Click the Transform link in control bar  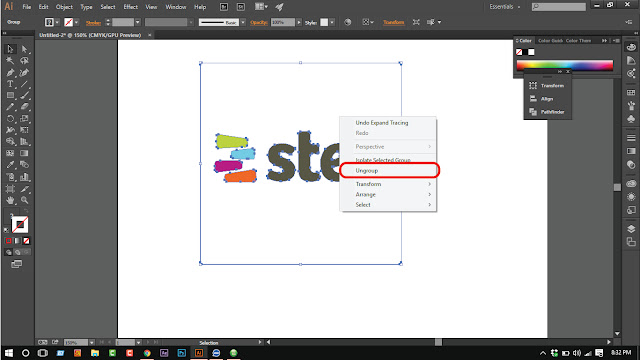point(393,22)
